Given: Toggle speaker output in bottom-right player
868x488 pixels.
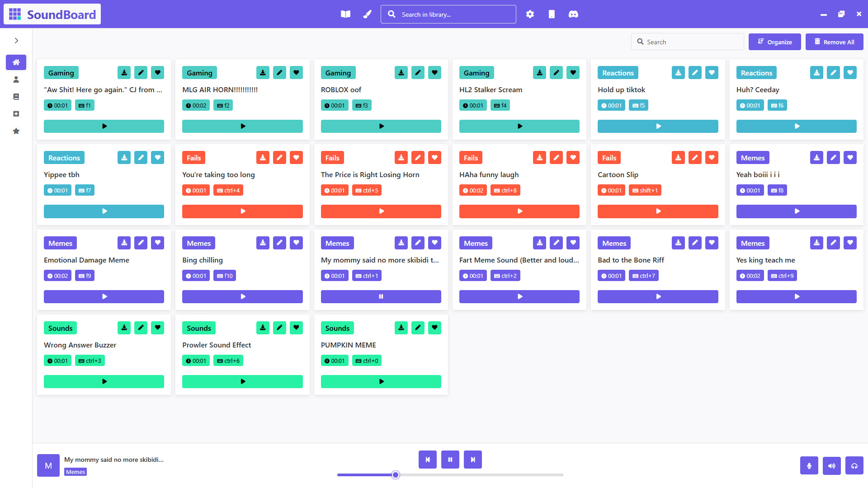Looking at the screenshot, I should coord(832,465).
